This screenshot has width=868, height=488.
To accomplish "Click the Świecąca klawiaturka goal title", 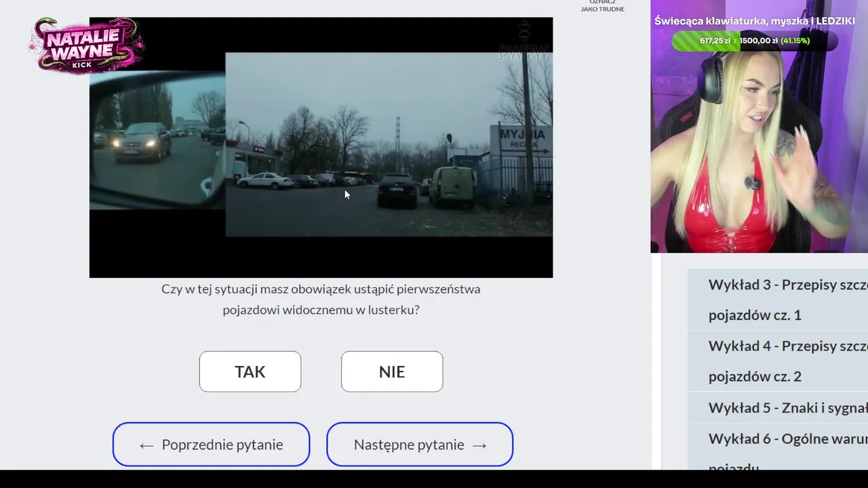I will point(754,21).
